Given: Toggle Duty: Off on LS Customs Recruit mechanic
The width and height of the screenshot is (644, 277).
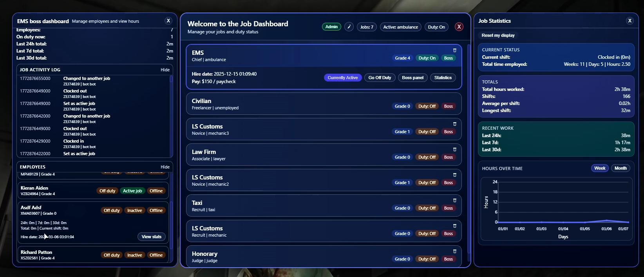Looking at the screenshot, I should pyautogui.click(x=427, y=234).
